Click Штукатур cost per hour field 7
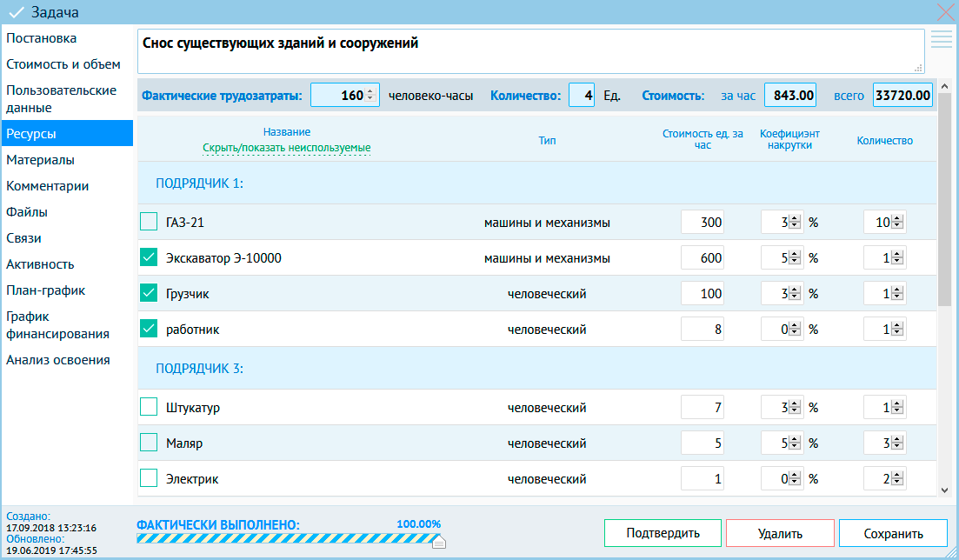The width and height of the screenshot is (959, 560). pyautogui.click(x=703, y=408)
